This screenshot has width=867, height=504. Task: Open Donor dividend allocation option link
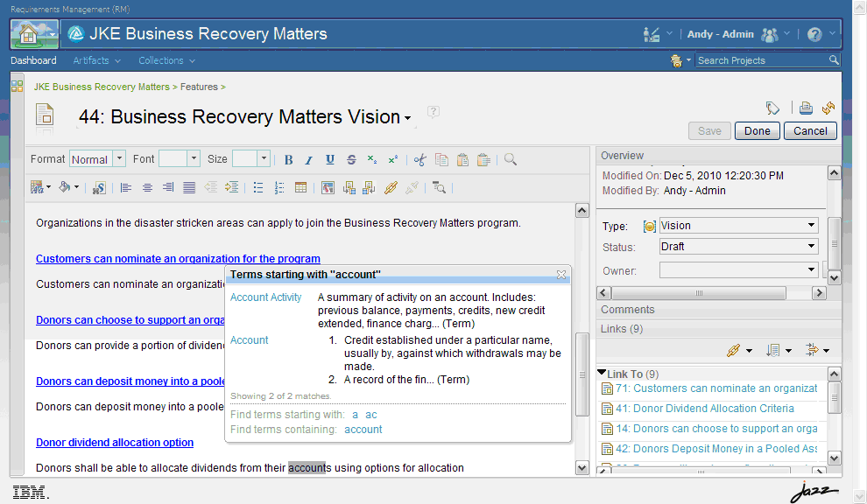coord(115,443)
